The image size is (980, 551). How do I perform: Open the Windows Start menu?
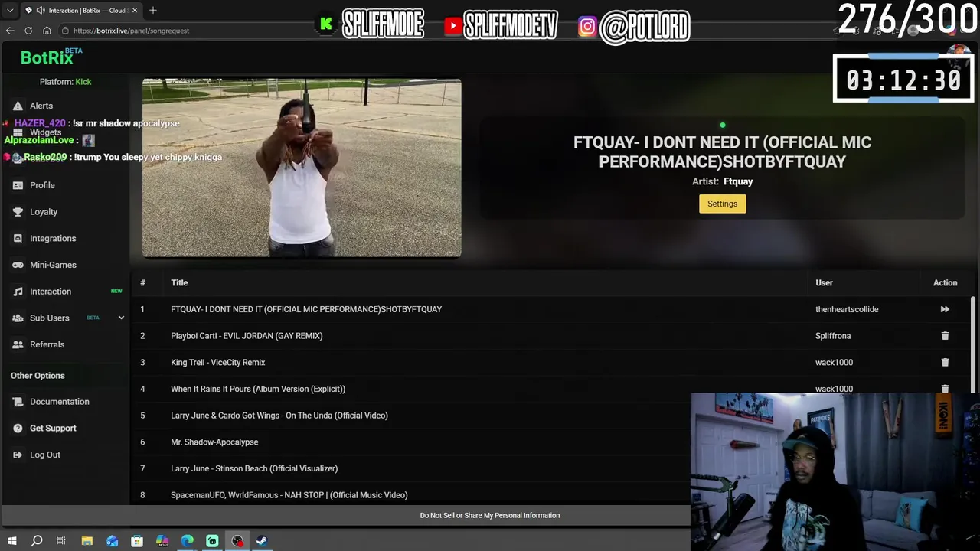(x=11, y=541)
